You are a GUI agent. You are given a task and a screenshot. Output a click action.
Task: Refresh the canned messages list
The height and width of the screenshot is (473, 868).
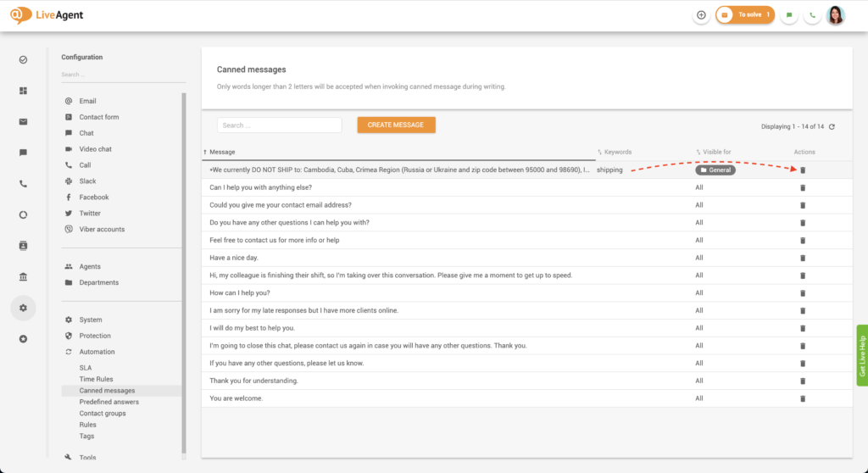tap(832, 127)
